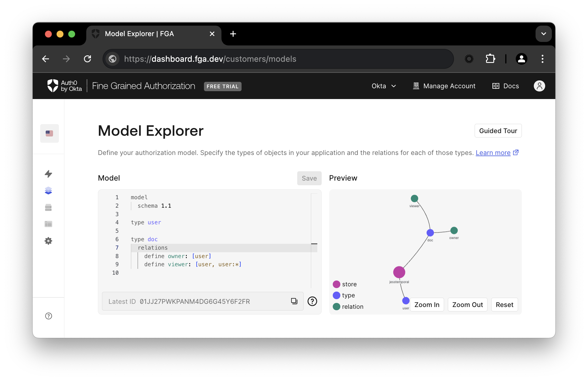Click line number 10 in editor
Image resolution: width=588 pixels, height=381 pixels.
[115, 273]
